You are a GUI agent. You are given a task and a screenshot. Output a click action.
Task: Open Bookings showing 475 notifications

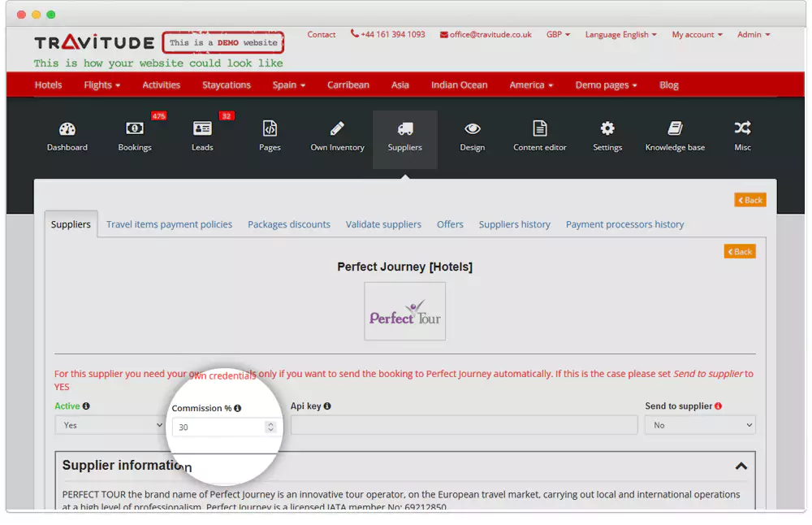(135, 135)
